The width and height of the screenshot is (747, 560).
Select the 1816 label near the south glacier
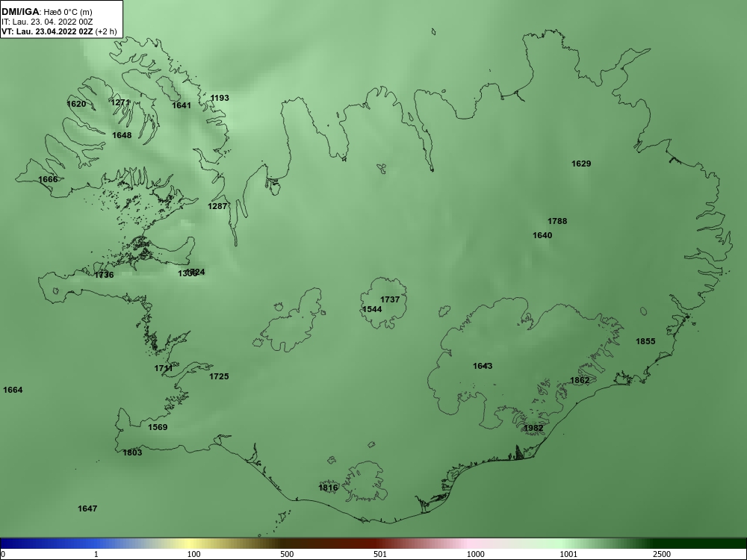(328, 488)
